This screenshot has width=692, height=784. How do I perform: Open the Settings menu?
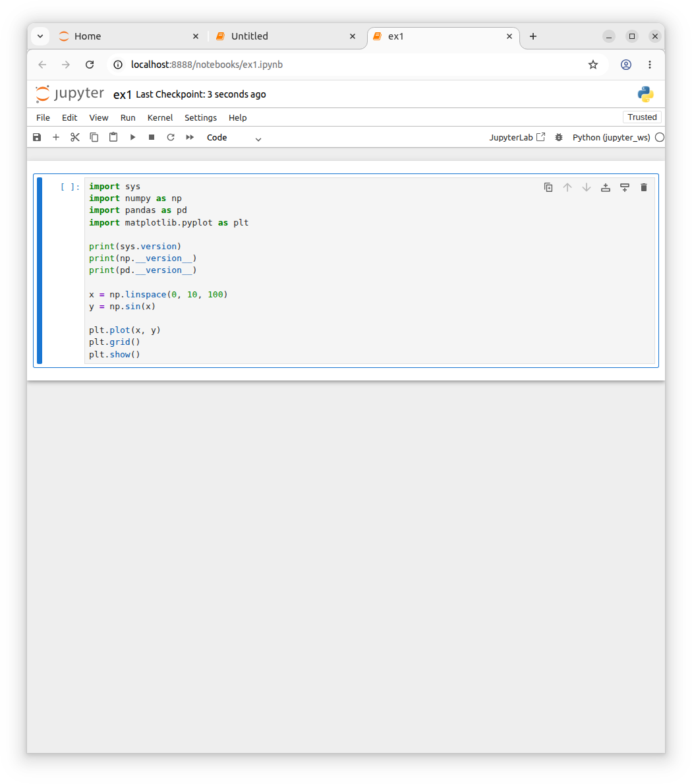[x=200, y=117]
